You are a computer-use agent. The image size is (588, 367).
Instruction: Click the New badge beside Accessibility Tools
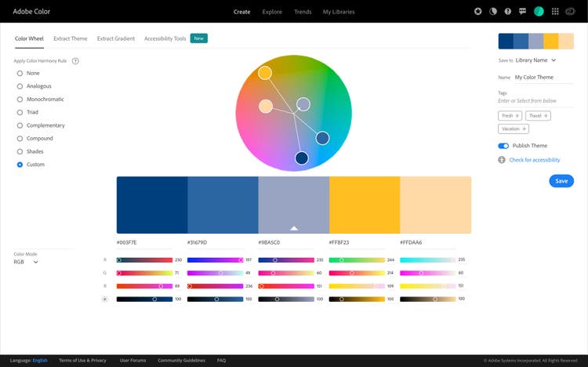[x=199, y=38]
